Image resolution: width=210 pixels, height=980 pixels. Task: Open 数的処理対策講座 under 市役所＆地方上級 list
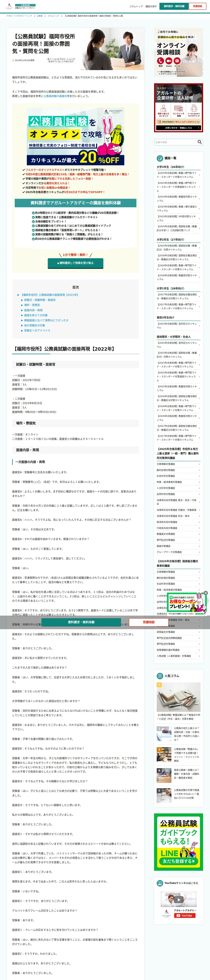(x=178, y=470)
